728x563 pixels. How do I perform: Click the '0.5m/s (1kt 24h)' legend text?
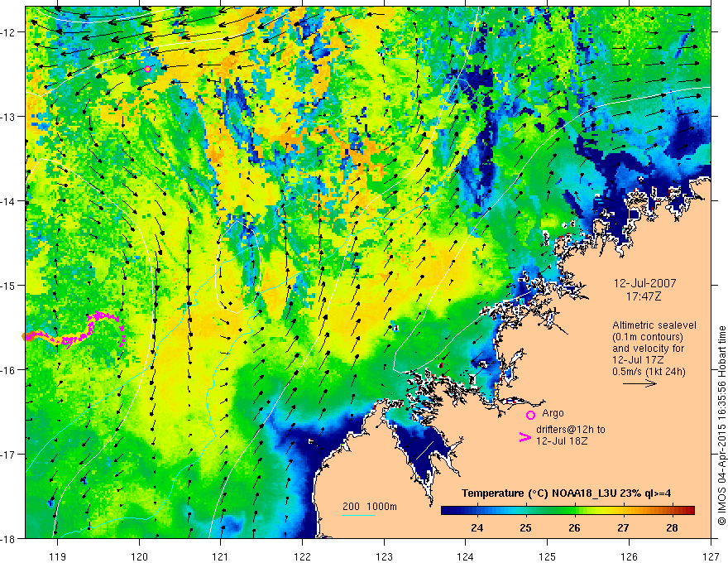pyautogui.click(x=649, y=371)
